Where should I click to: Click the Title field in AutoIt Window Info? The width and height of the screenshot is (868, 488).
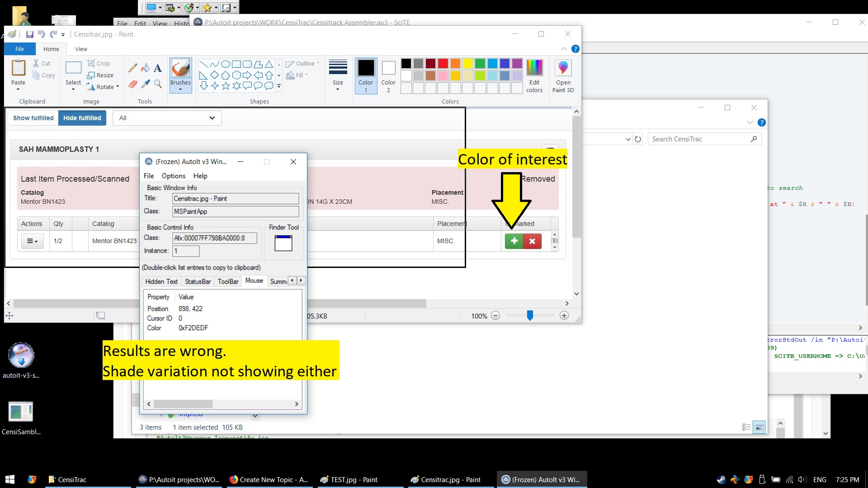[236, 199]
